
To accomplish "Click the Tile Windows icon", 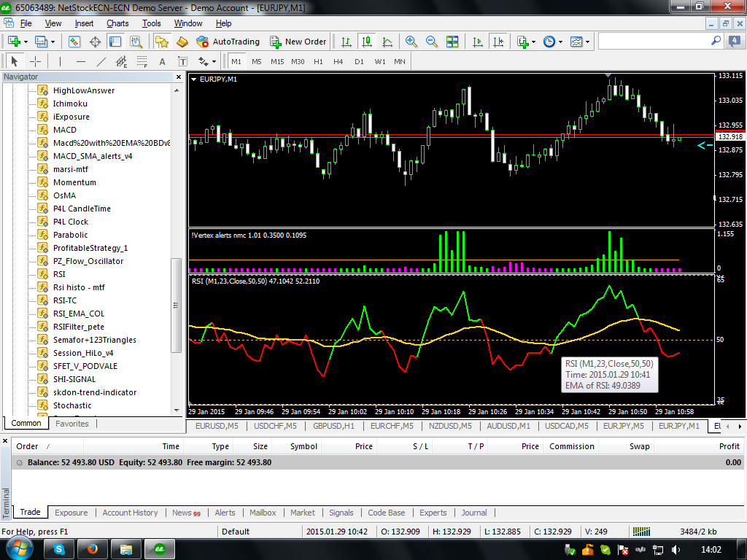I will pos(452,42).
